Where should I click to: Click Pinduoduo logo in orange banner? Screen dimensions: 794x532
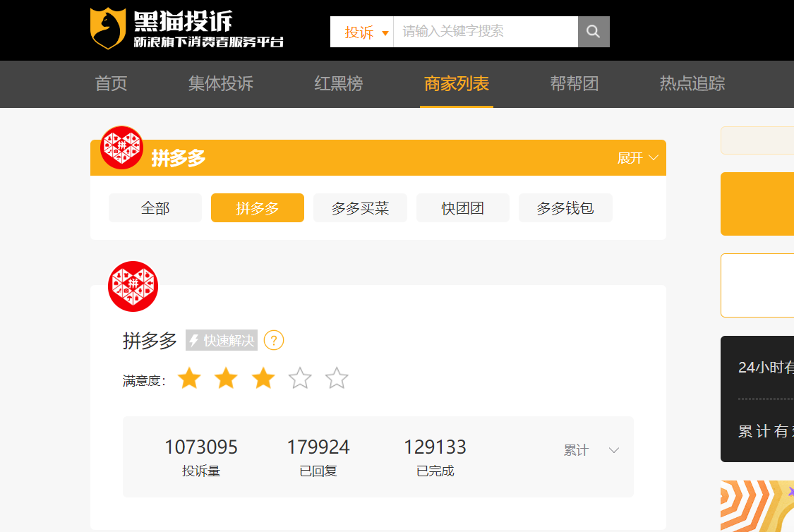point(121,147)
